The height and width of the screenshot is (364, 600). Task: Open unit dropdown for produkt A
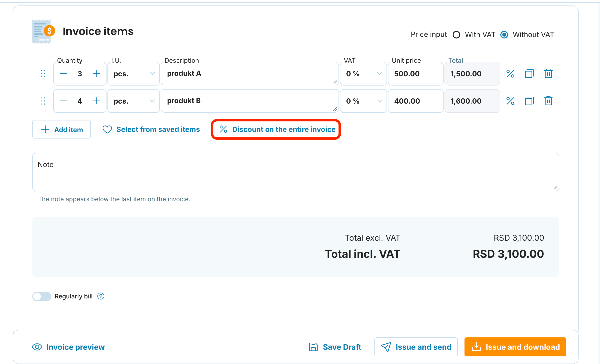click(x=133, y=74)
